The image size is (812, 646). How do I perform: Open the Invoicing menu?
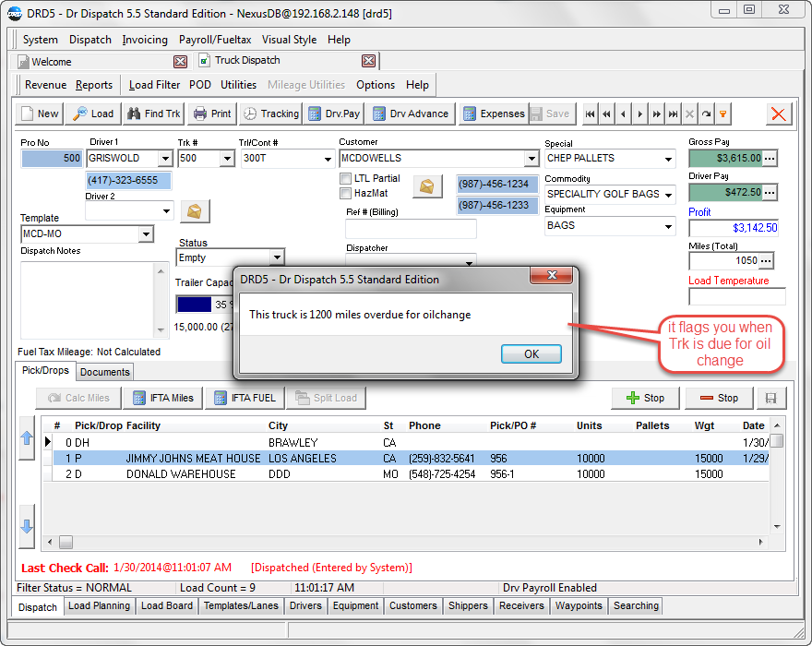tap(145, 40)
